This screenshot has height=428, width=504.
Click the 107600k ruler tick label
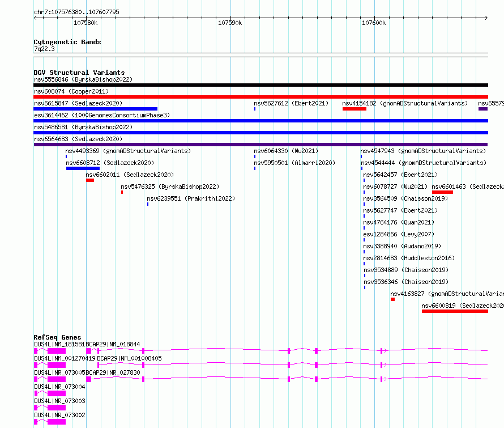(374, 23)
